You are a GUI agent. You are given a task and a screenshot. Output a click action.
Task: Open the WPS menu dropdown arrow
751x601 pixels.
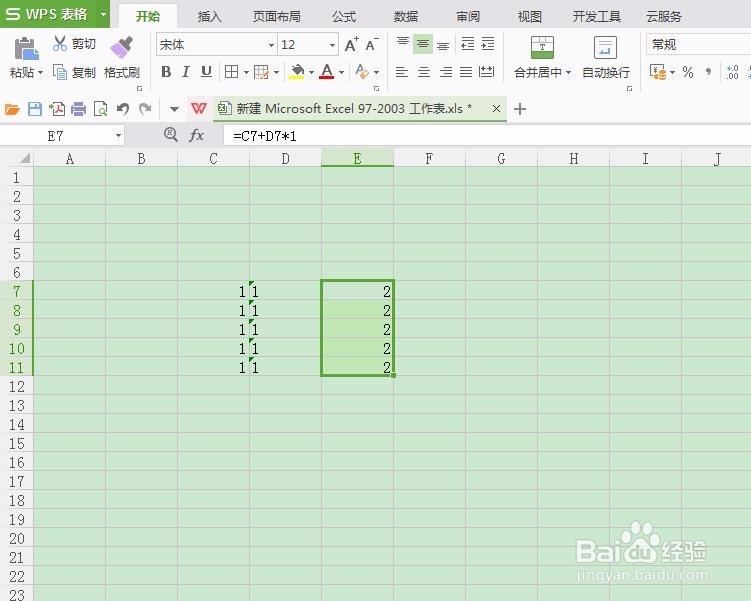point(103,14)
